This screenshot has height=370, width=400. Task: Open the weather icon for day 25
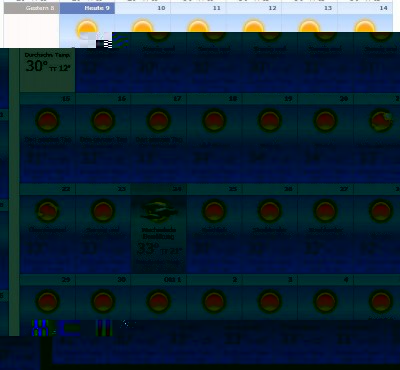tap(214, 211)
